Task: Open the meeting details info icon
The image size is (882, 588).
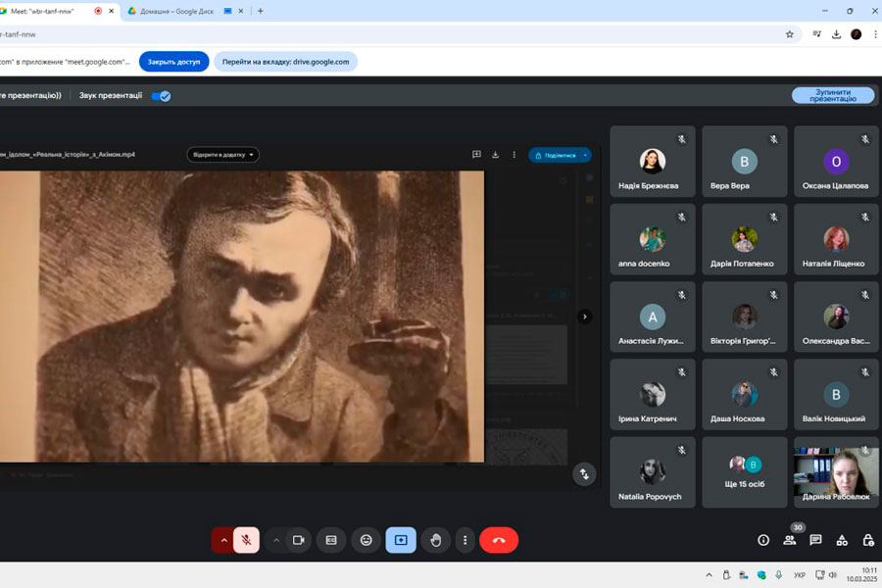Action: pos(763,540)
